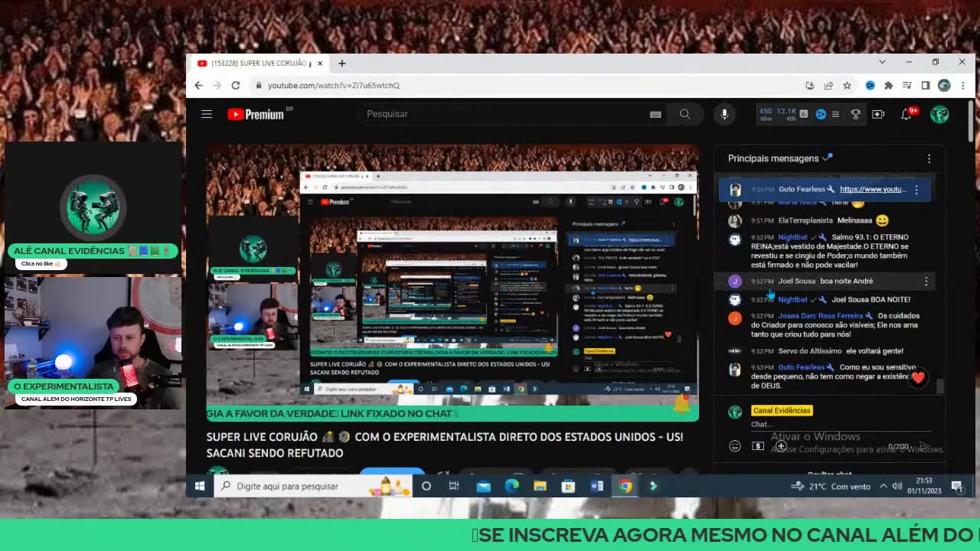Open blue extension icon in Chrome toolbar
980x551 pixels.
[870, 86]
